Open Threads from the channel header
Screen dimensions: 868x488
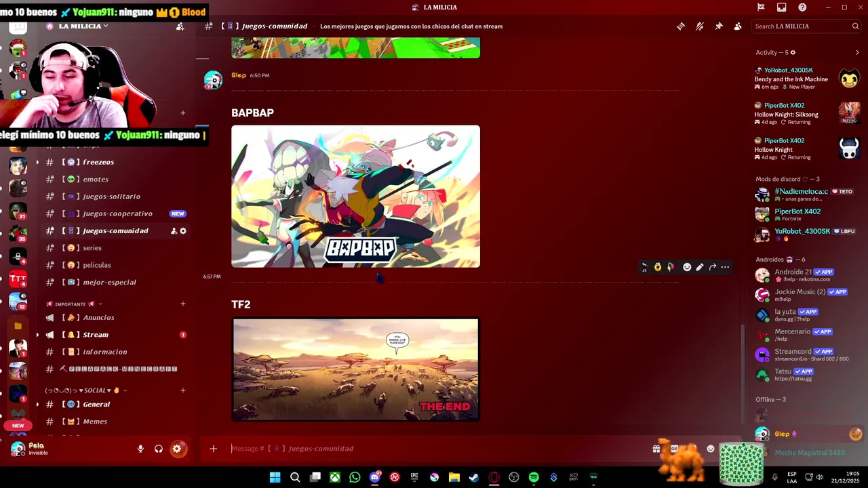coord(680,26)
